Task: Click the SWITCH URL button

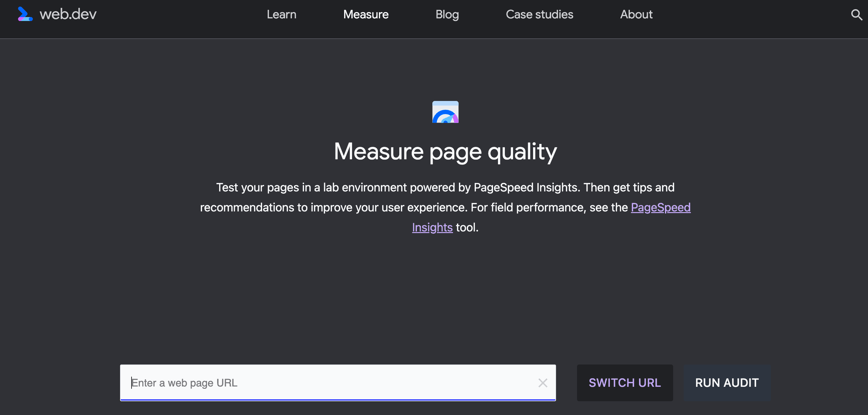Action: (625, 383)
